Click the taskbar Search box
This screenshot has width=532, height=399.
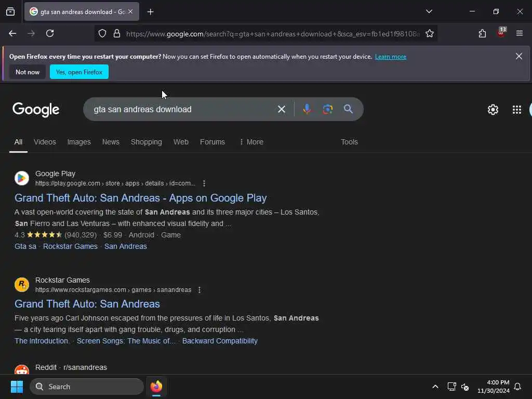tap(87, 387)
